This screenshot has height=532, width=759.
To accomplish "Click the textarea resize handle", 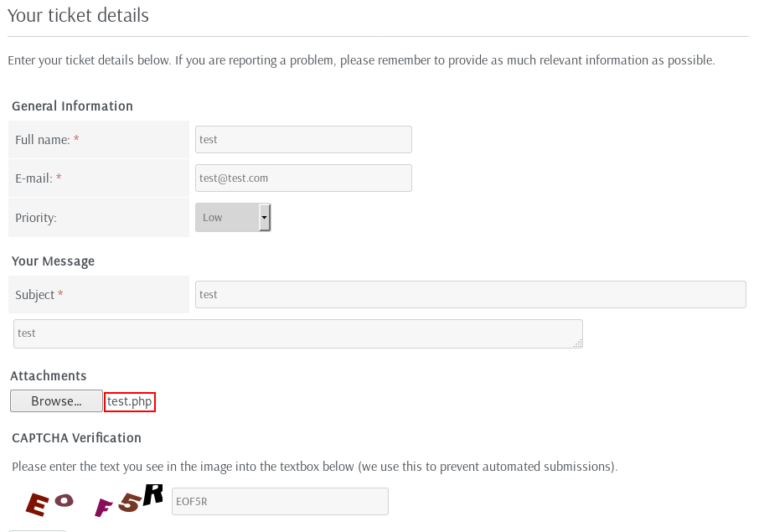I will pos(577,343).
